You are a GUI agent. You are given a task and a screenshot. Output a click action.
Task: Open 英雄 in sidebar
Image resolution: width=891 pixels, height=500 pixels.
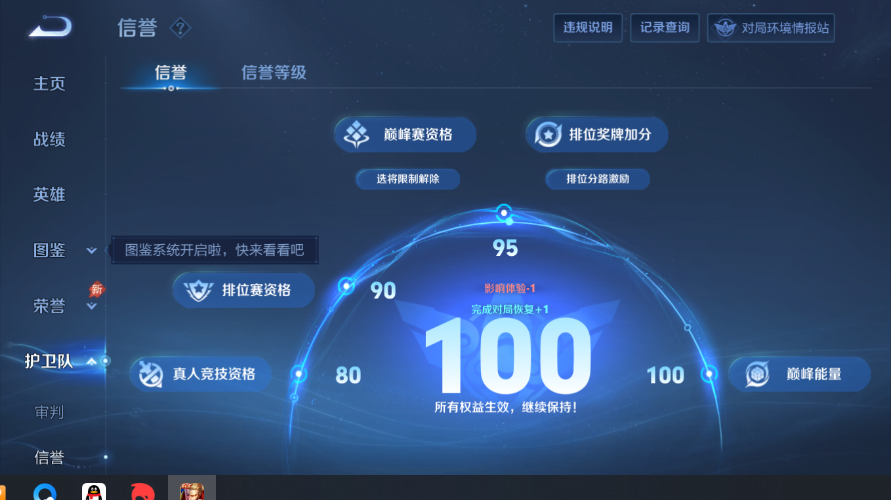click(x=49, y=195)
